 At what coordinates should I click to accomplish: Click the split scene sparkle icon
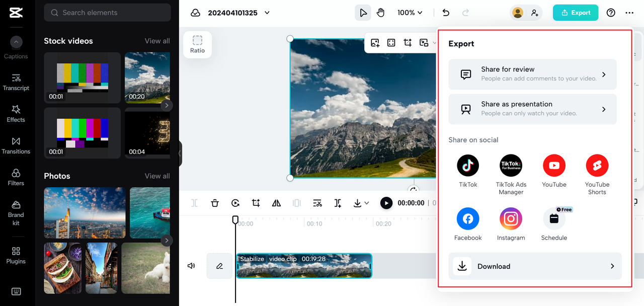point(338,203)
